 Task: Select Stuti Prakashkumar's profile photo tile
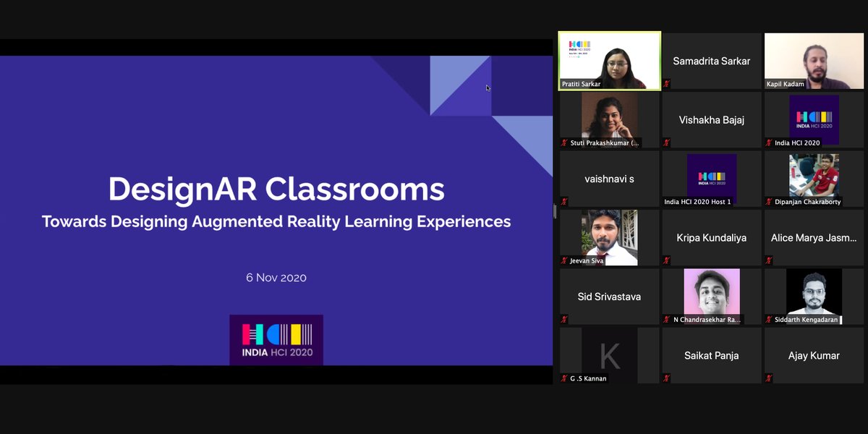pyautogui.click(x=610, y=120)
